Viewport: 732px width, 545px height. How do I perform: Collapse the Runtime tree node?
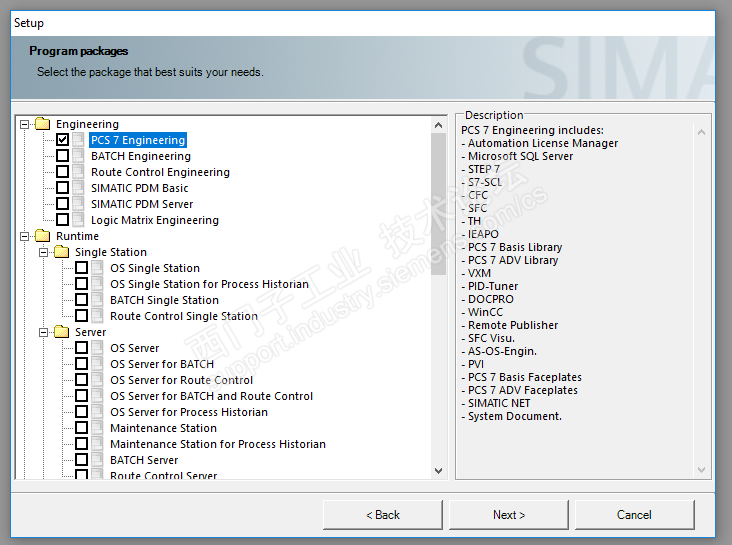24,236
